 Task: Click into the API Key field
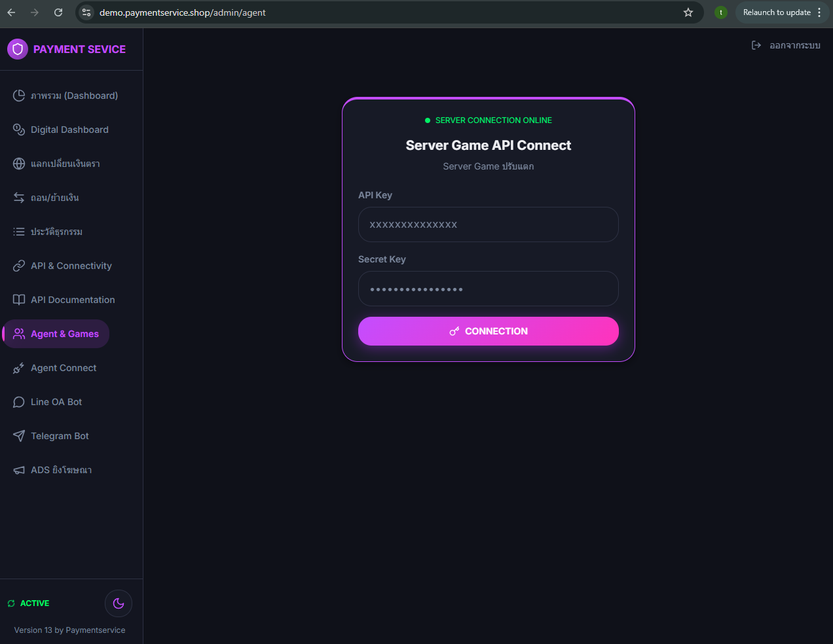click(488, 224)
